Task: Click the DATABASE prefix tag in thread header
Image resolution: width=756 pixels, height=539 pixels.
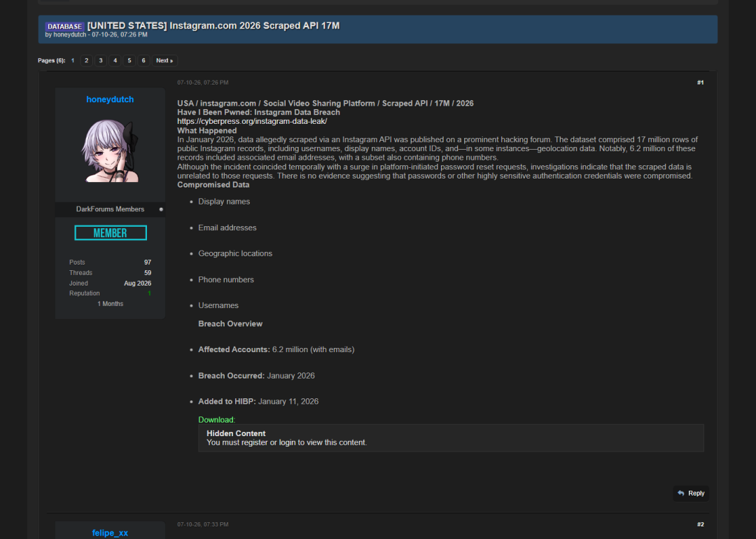Action: tap(64, 27)
